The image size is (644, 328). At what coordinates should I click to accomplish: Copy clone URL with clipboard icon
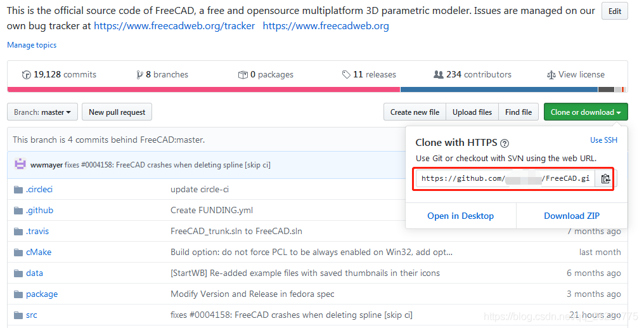[x=605, y=179]
